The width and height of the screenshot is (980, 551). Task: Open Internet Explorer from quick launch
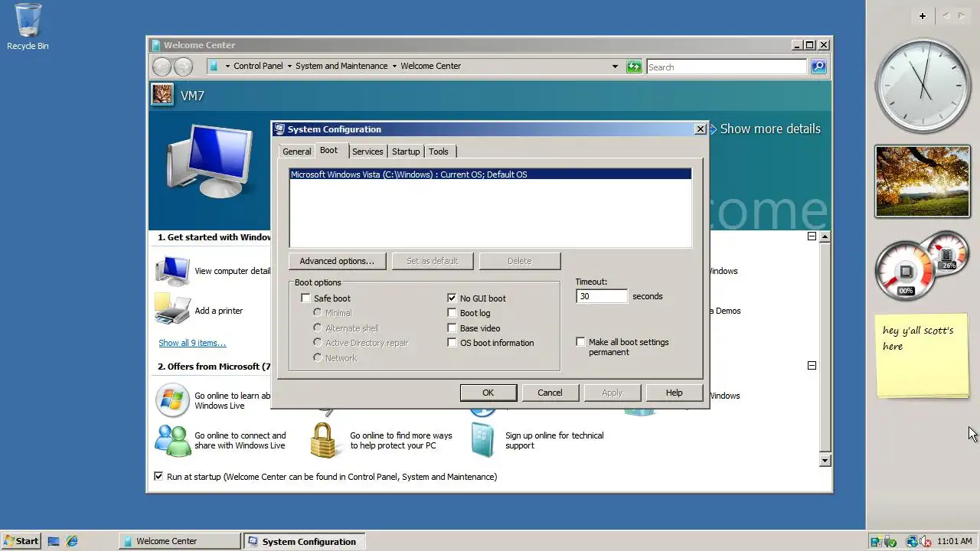click(72, 541)
